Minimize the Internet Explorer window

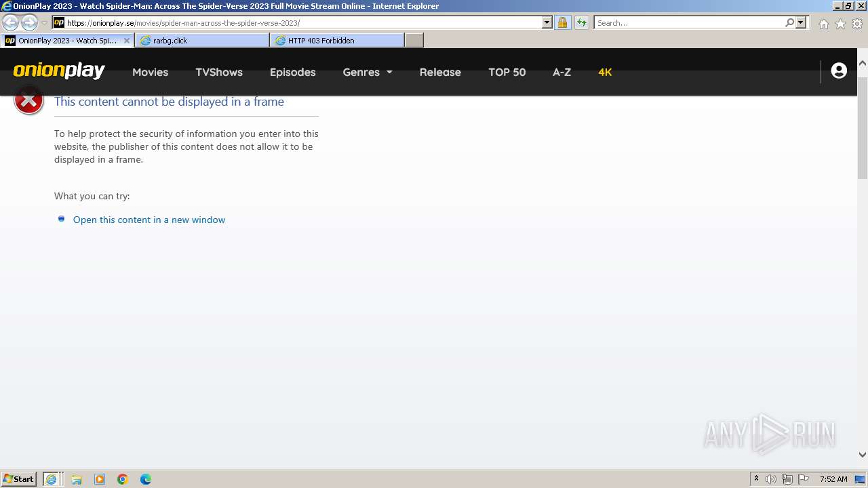[x=837, y=5]
